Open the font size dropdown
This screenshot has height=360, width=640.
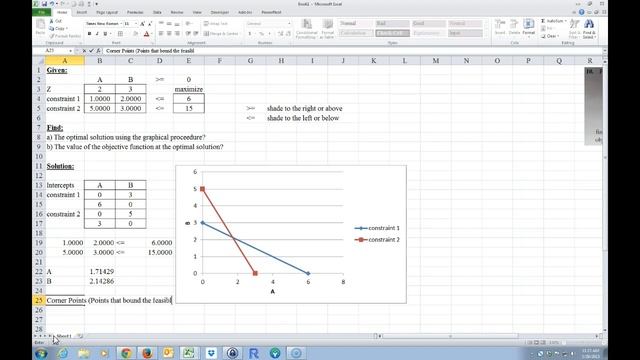tap(136, 24)
